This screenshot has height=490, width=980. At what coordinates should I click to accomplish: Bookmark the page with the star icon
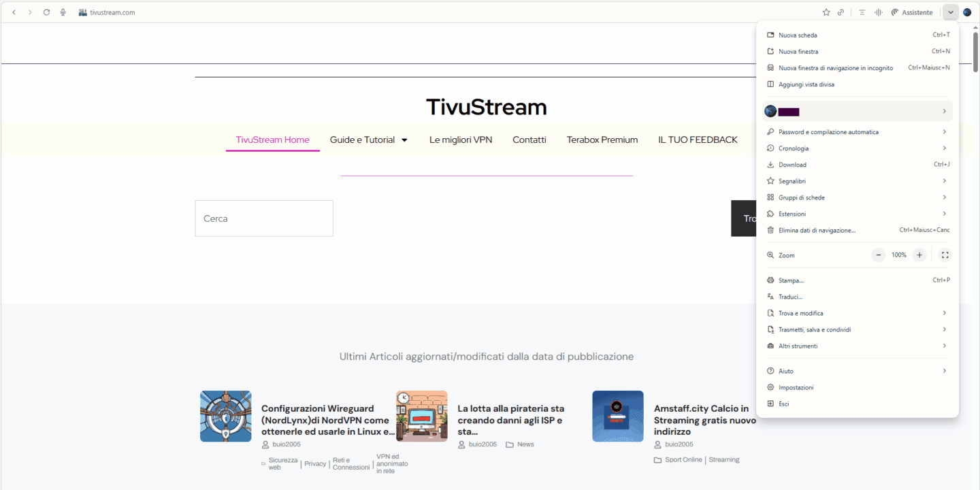pos(826,12)
